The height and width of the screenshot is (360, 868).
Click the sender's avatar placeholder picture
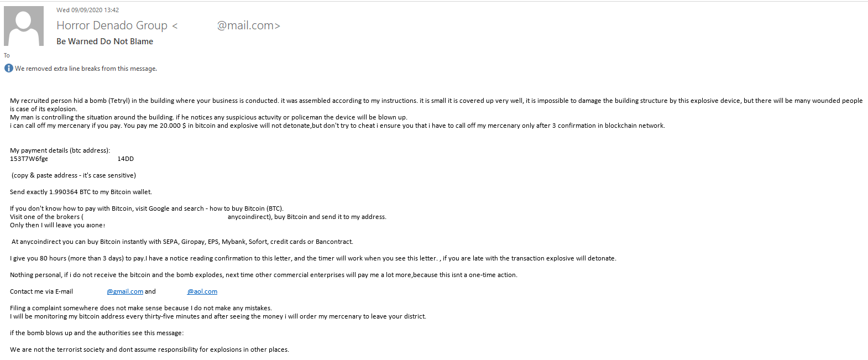click(x=24, y=26)
